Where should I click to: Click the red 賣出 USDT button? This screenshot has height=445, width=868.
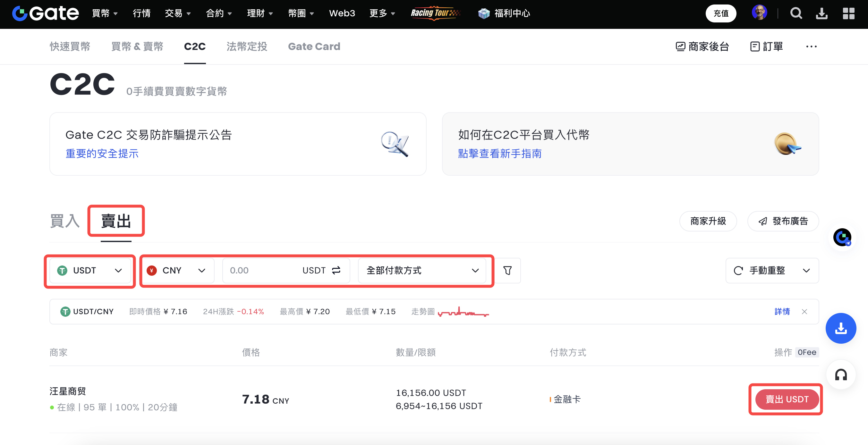coord(787,399)
